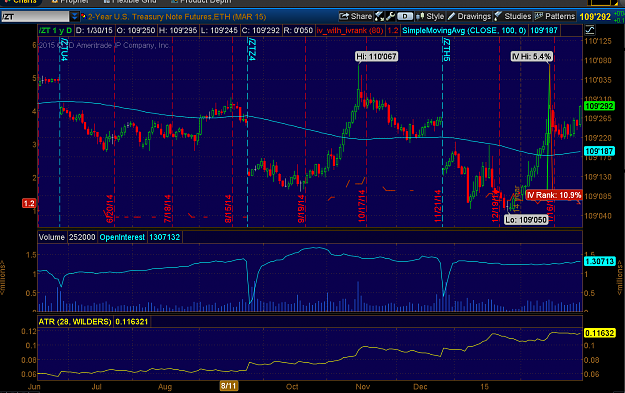This screenshot has height=393, width=625.
Task: Click the H: 109'295 high value
Action: click(177, 30)
